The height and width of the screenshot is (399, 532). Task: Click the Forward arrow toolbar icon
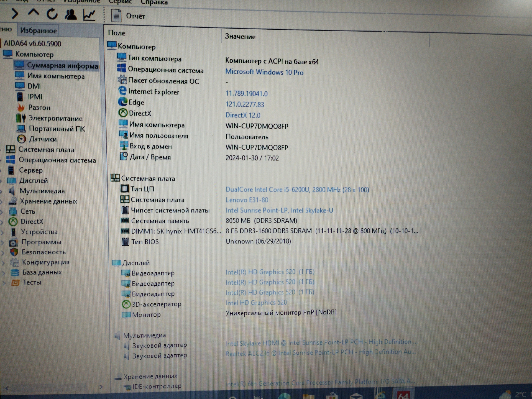(x=15, y=14)
